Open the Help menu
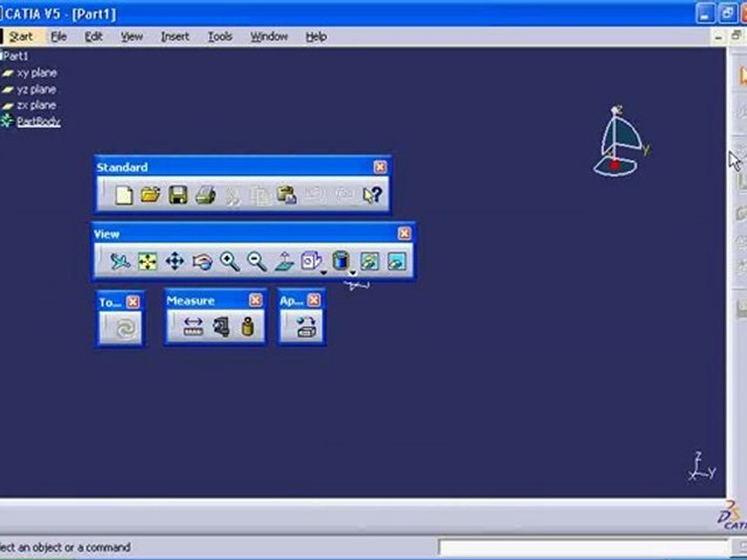This screenshot has width=747, height=560. [x=317, y=37]
